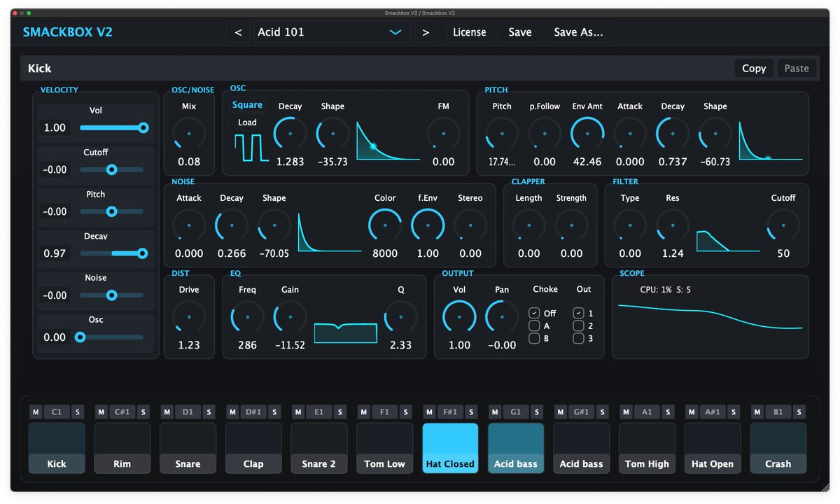This screenshot has height=504, width=840.
Task: Click the Save button
Action: [x=520, y=32]
